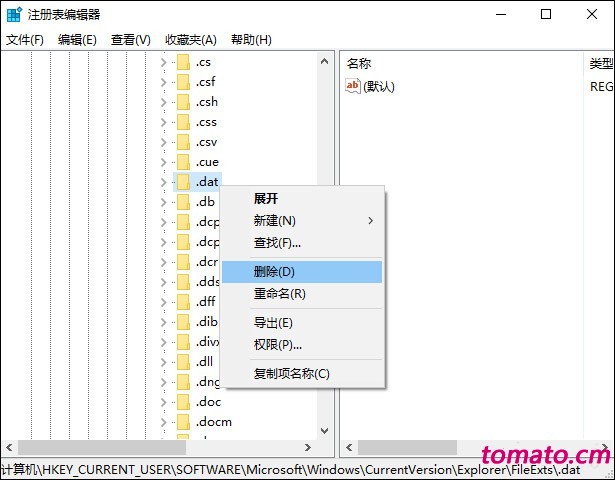
Task: Click the .doc folder icon
Action: pos(183,402)
